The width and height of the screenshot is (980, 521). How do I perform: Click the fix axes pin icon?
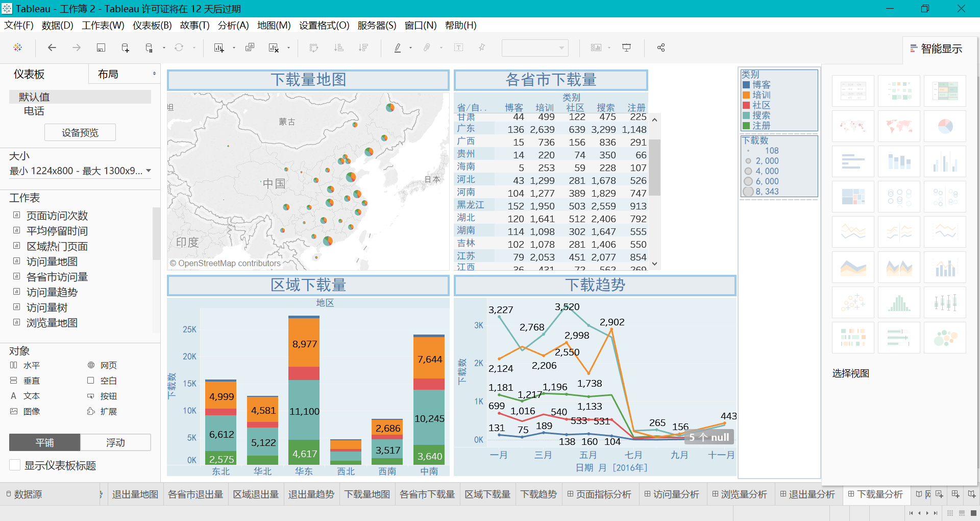(482, 48)
